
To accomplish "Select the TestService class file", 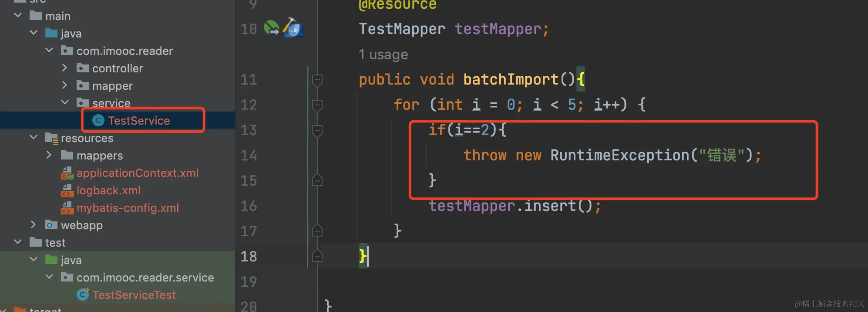I will click(x=139, y=121).
